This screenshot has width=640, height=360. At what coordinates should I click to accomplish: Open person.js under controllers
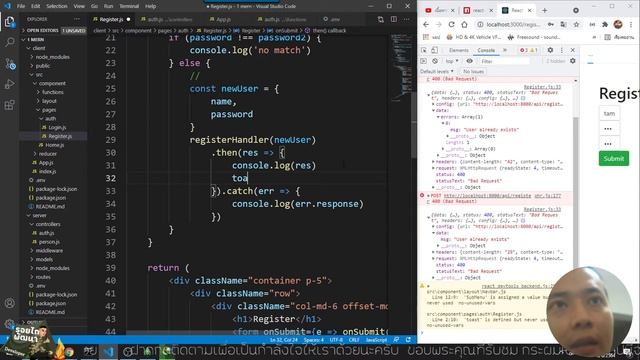click(x=49, y=242)
